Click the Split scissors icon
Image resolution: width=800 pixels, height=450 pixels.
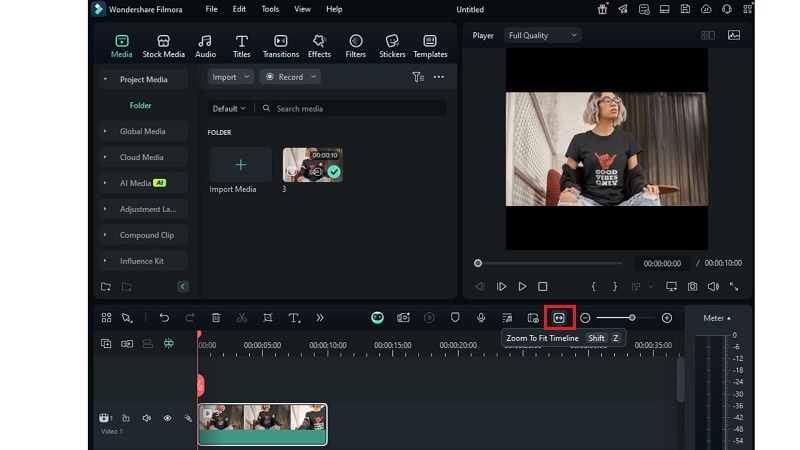242,318
